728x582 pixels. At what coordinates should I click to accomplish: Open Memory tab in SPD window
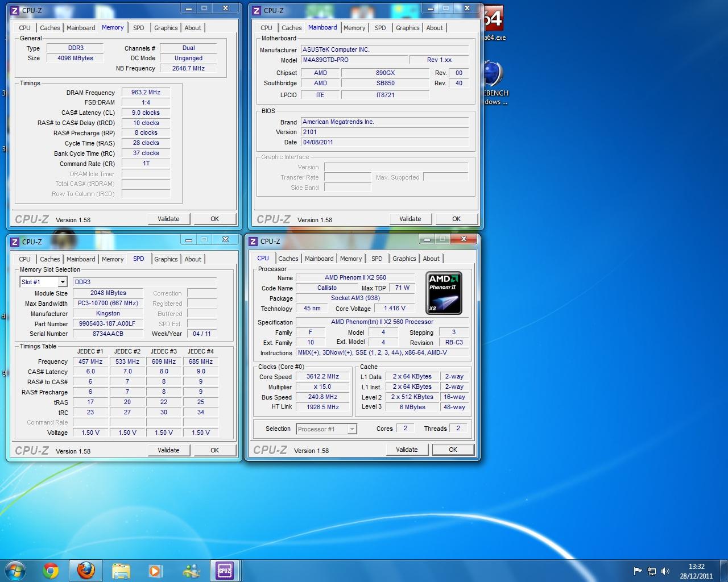coord(113,259)
